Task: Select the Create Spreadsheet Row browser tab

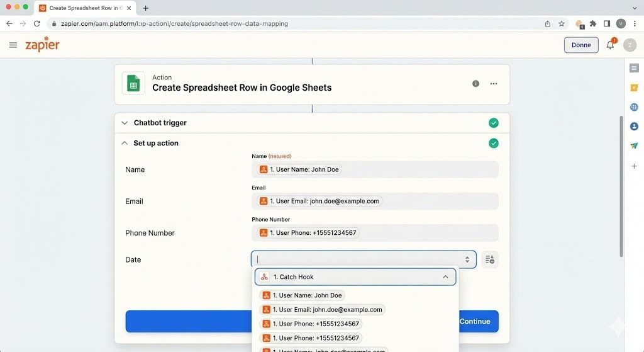Action: (x=84, y=8)
